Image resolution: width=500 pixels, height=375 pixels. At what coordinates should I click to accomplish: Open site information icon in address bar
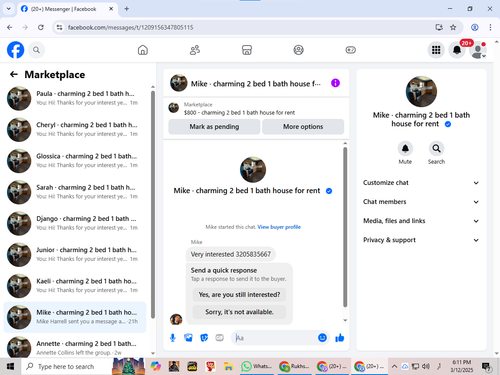[59, 27]
